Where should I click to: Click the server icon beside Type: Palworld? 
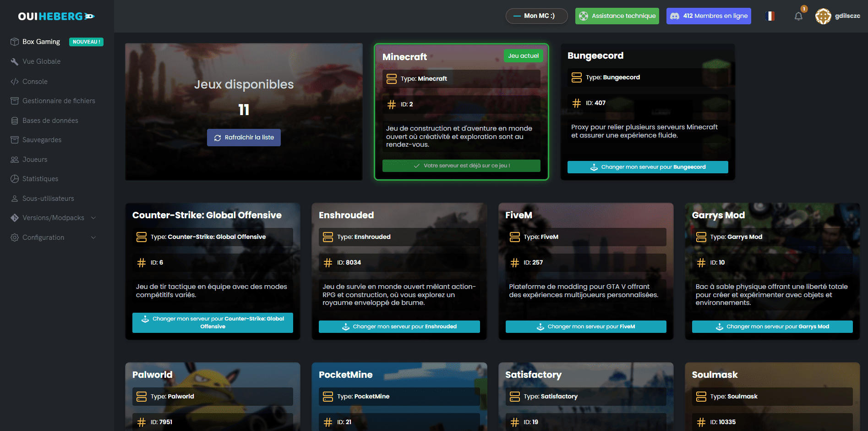(x=142, y=397)
